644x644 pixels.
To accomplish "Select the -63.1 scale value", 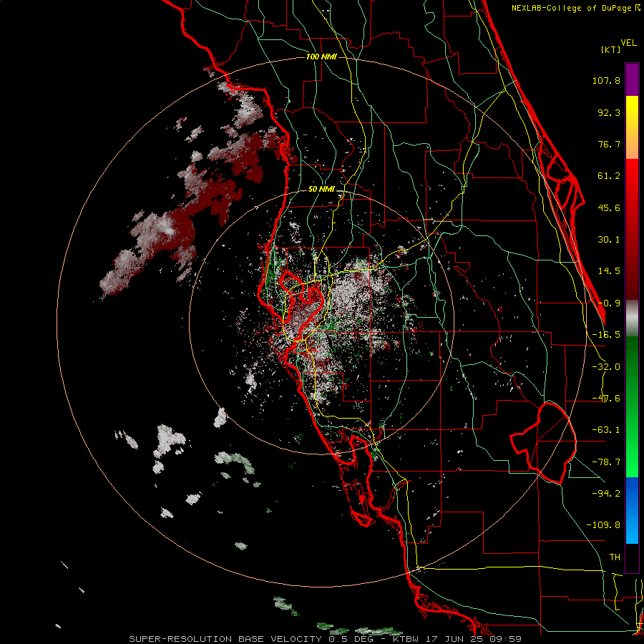I will tap(606, 430).
